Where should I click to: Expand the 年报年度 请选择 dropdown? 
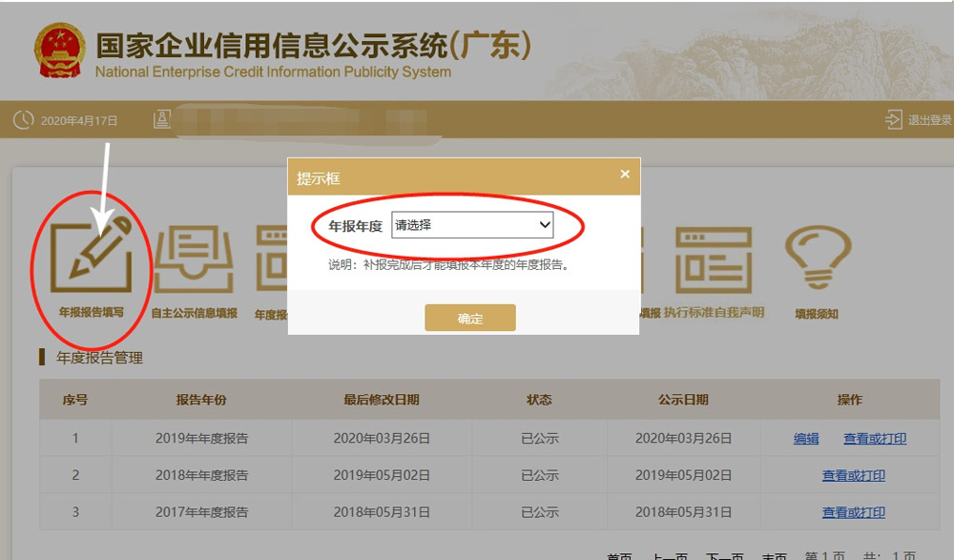pyautogui.click(x=472, y=225)
